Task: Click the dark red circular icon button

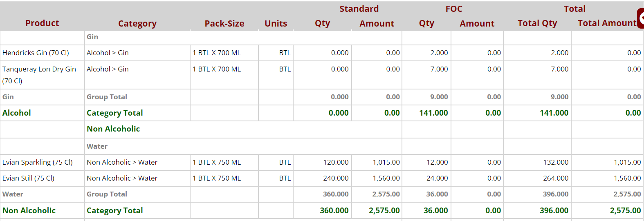Action: pyautogui.click(x=641, y=18)
